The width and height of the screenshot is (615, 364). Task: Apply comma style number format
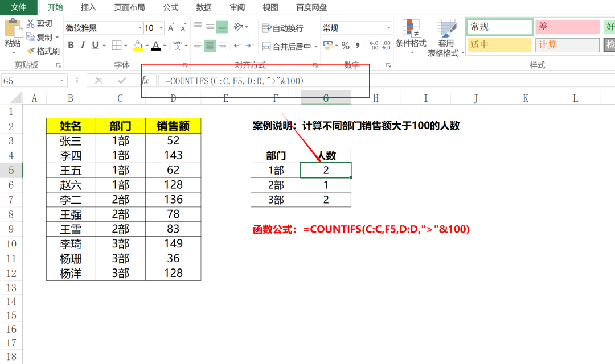click(x=358, y=45)
